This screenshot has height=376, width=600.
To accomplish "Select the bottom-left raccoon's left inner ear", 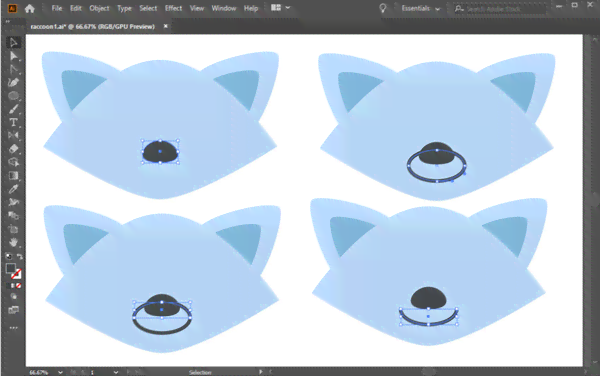I will click(x=82, y=241).
